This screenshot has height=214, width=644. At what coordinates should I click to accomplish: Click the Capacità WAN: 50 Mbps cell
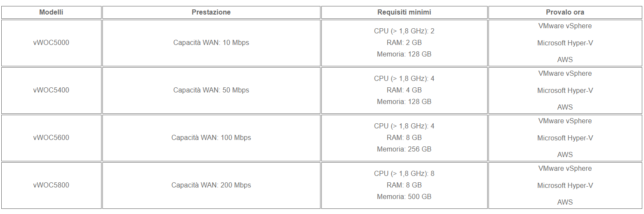coord(211,90)
